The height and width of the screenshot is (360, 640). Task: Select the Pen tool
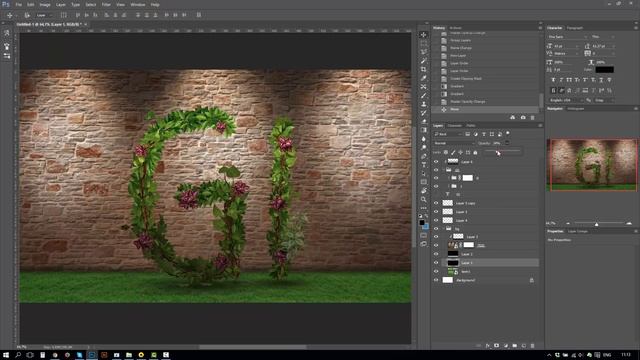point(424,156)
